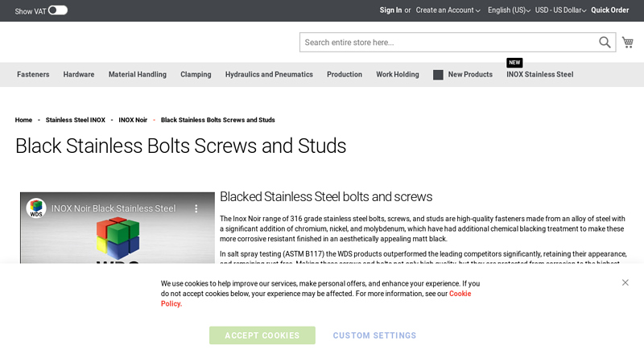
Task: Open the New Products menu item
Action: click(463, 74)
